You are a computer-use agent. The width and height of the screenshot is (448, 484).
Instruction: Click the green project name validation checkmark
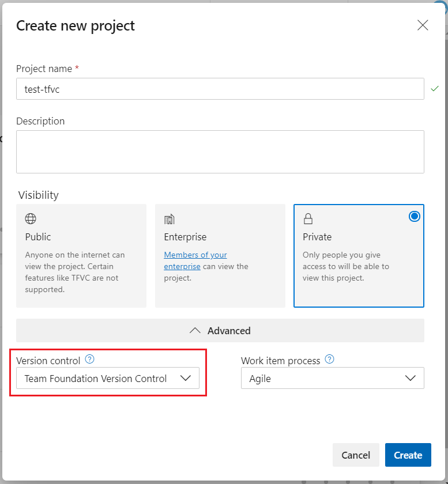click(435, 89)
